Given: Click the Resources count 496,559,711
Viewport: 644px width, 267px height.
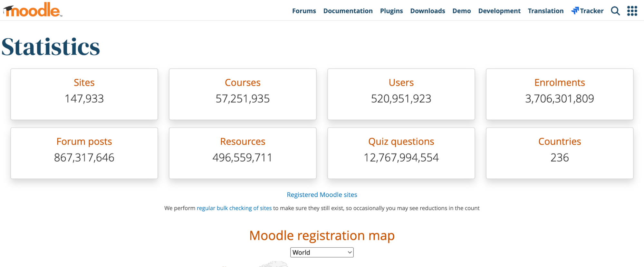Looking at the screenshot, I should [243, 158].
